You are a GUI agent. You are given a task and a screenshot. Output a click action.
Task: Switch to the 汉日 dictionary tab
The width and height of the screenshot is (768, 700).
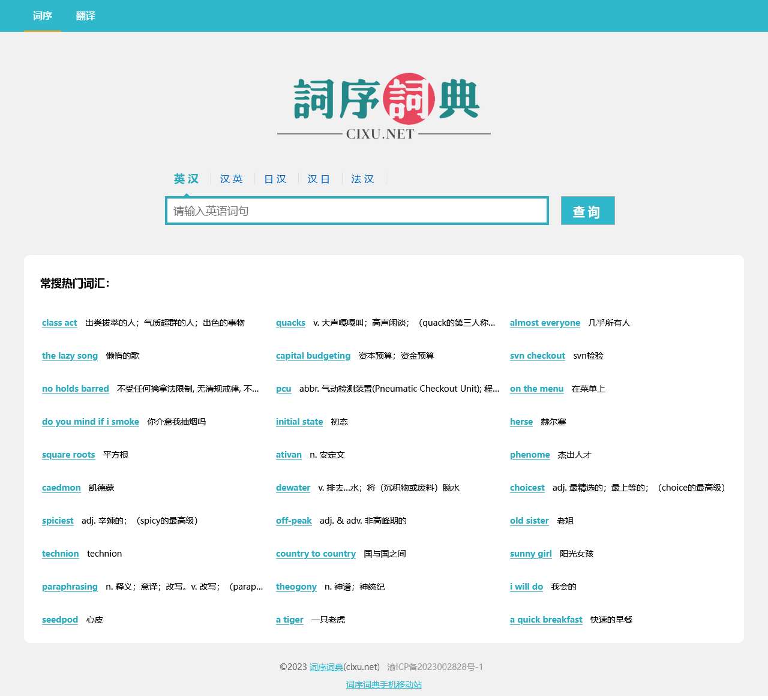319,179
